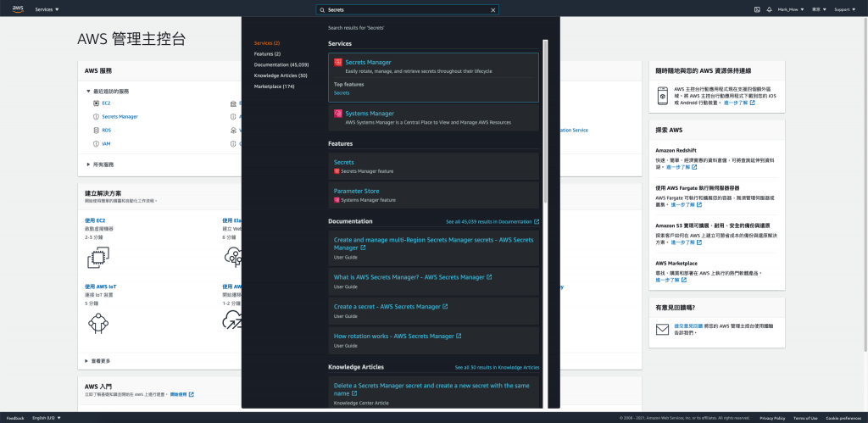
Task: Open the Secrets link under Top features
Action: click(342, 93)
